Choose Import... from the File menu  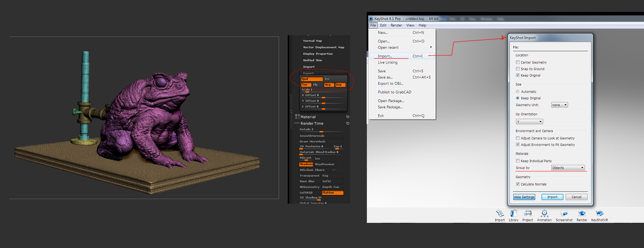coord(402,56)
